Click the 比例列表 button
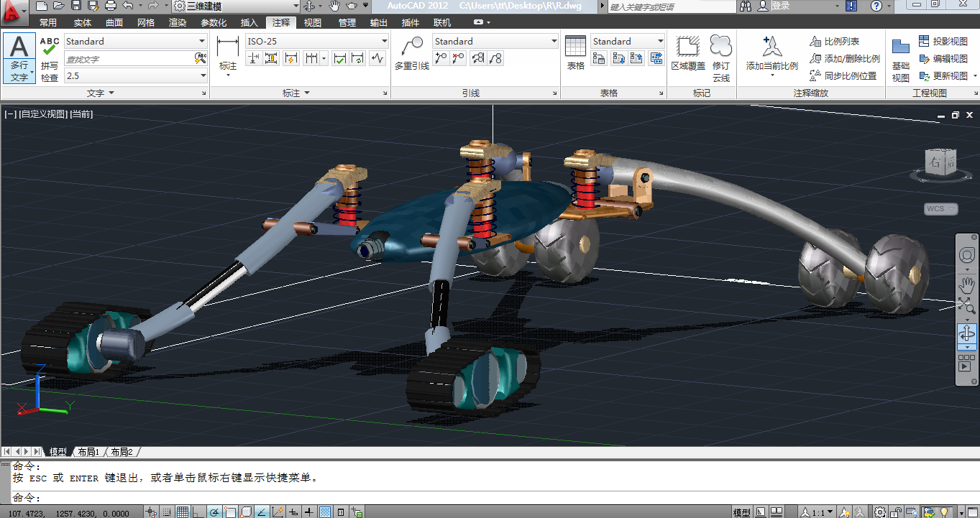980x518 pixels. 834,42
